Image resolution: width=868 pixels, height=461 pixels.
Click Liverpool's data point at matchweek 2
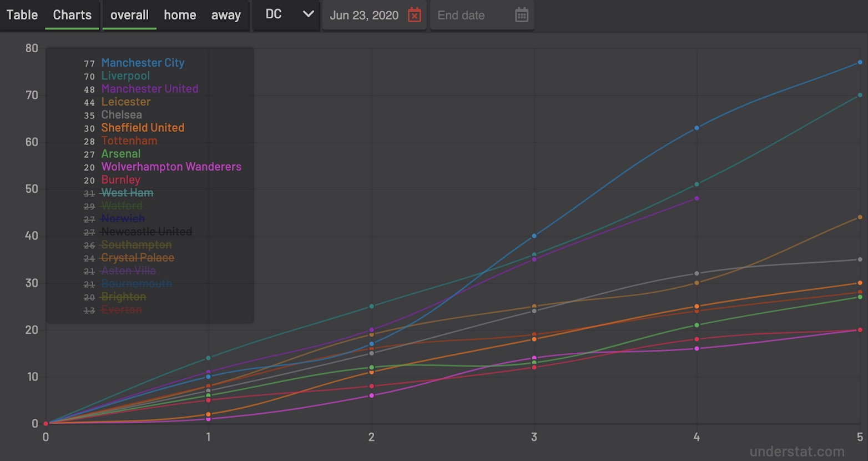[x=371, y=306]
